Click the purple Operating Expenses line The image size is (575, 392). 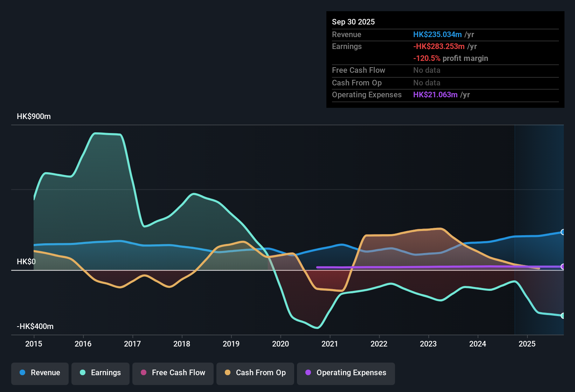coord(420,267)
